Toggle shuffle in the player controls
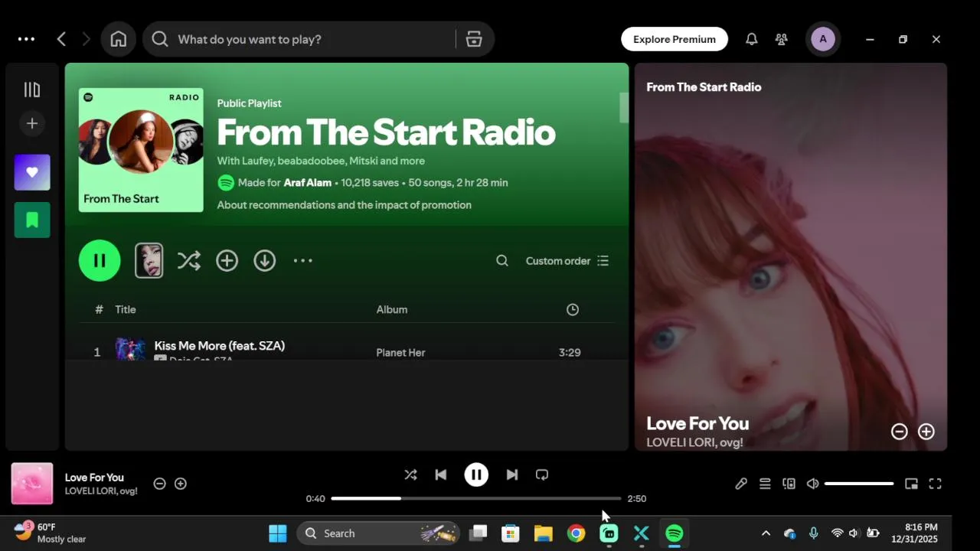980x551 pixels. (x=411, y=474)
